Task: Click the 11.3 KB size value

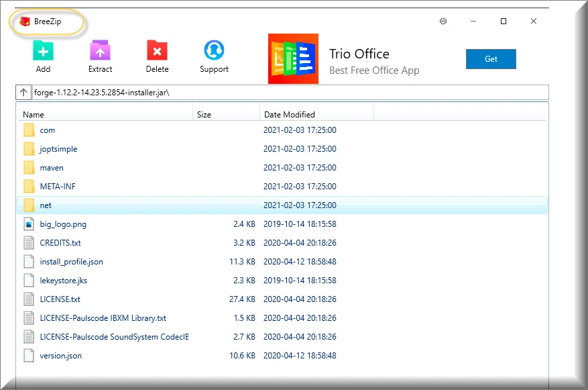Action: [242, 262]
